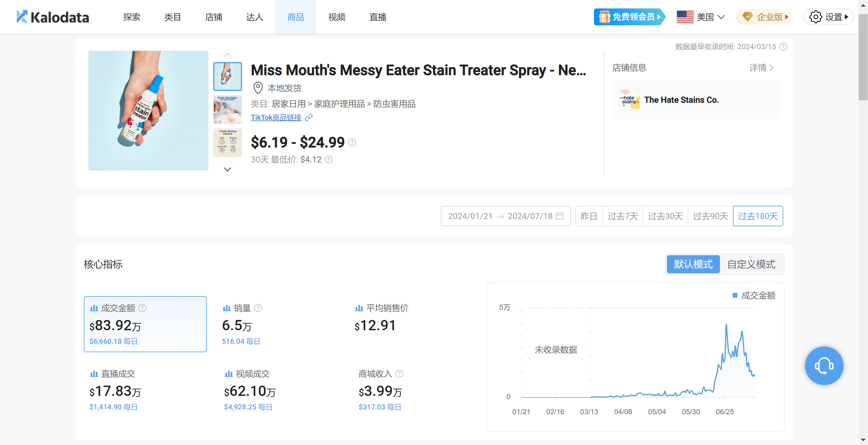
Task: Select the second product thumbnail image
Action: (227, 109)
